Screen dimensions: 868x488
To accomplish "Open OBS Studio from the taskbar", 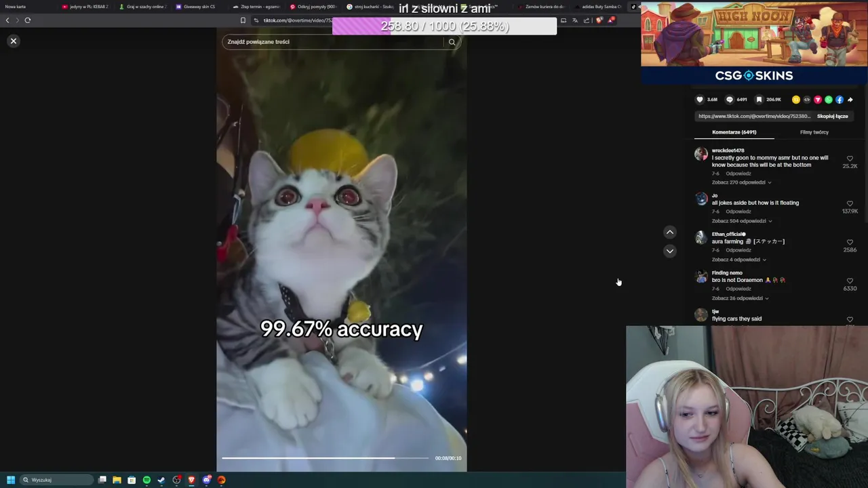I will click(177, 480).
